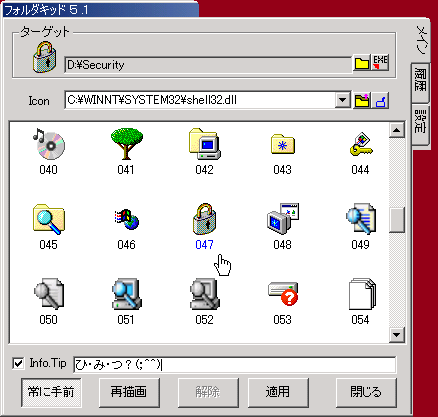Pick the computer search icon 051

tap(126, 294)
